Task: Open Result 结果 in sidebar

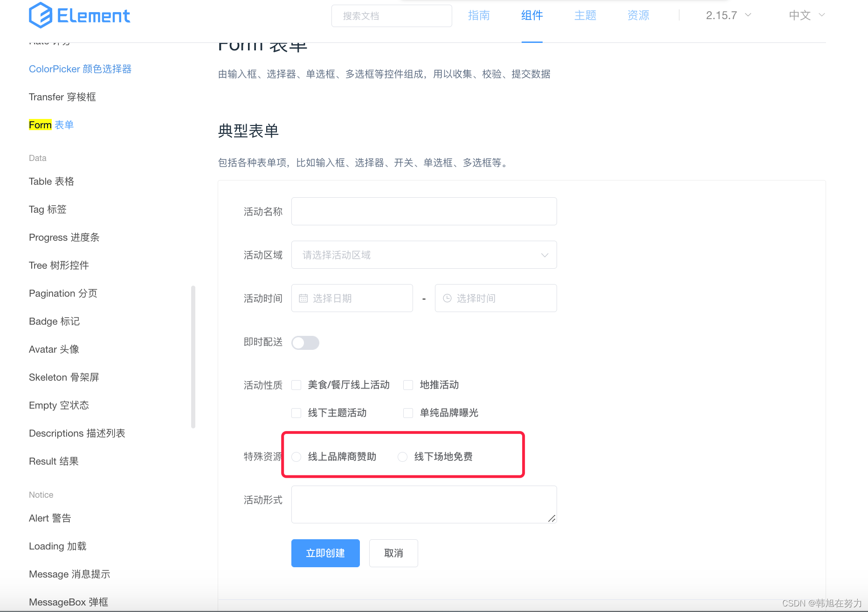Action: coord(54,461)
